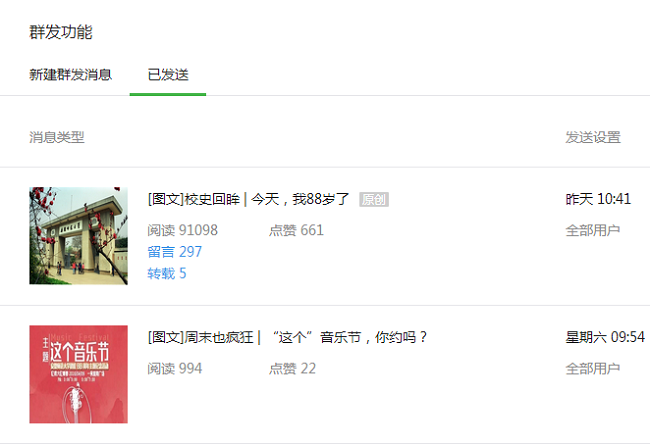The height and width of the screenshot is (444, 650).
Task: Open the red music festival poster thumbnail
Action: (x=78, y=374)
